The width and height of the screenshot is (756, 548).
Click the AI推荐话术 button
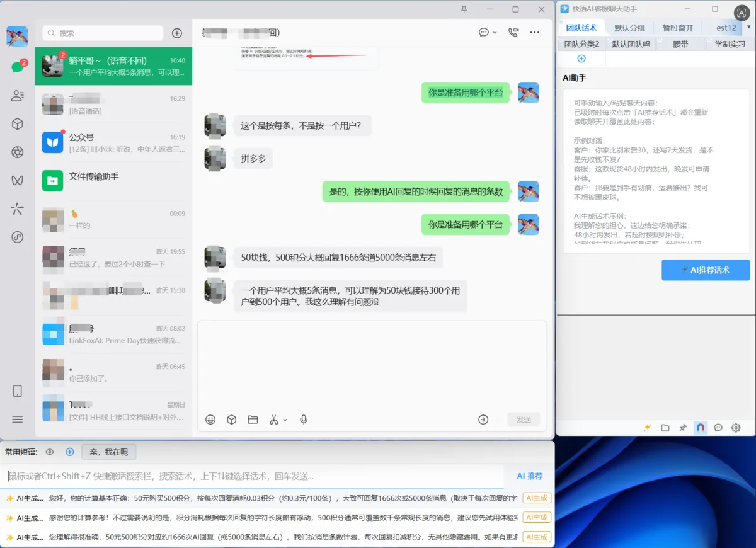[x=706, y=270]
